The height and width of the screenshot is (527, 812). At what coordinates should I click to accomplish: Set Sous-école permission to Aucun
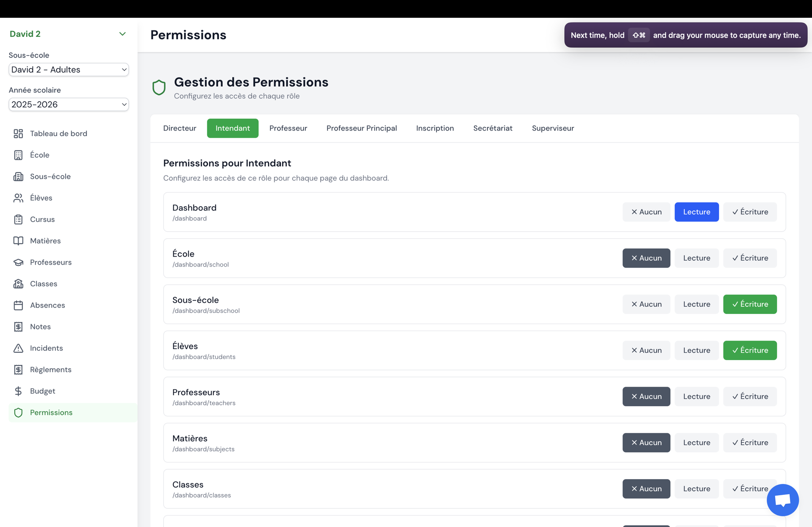(646, 304)
